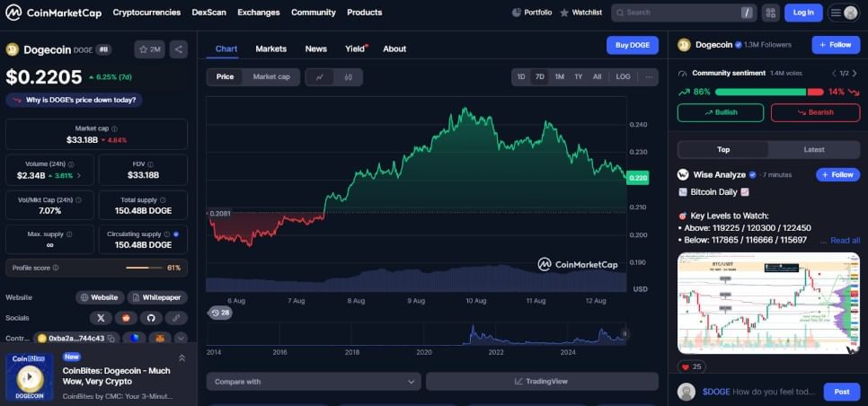This screenshot has width=868, height=406.
Task: Open Read all link on post
Action: (x=845, y=241)
